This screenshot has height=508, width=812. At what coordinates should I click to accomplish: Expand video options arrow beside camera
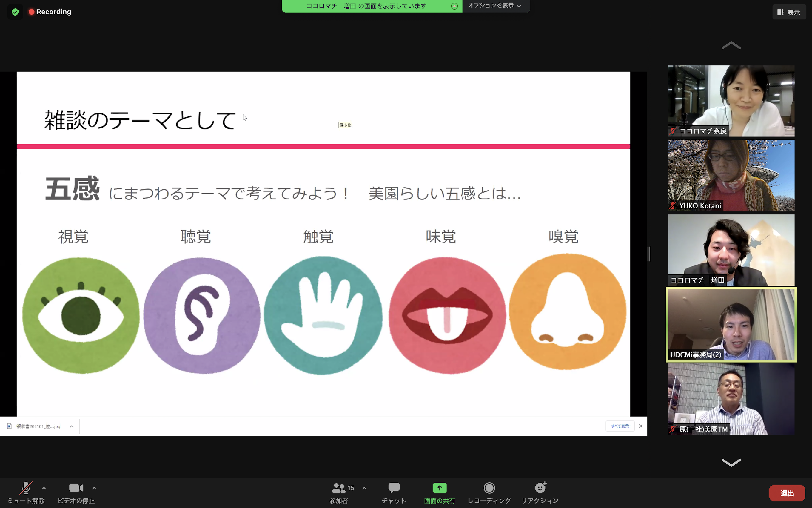tap(94, 488)
